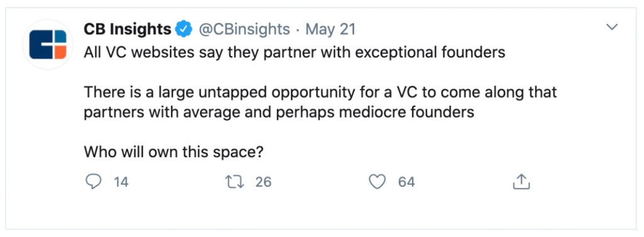Open the @CBinsights handle link
This screenshot has width=644, height=237.
245,30
